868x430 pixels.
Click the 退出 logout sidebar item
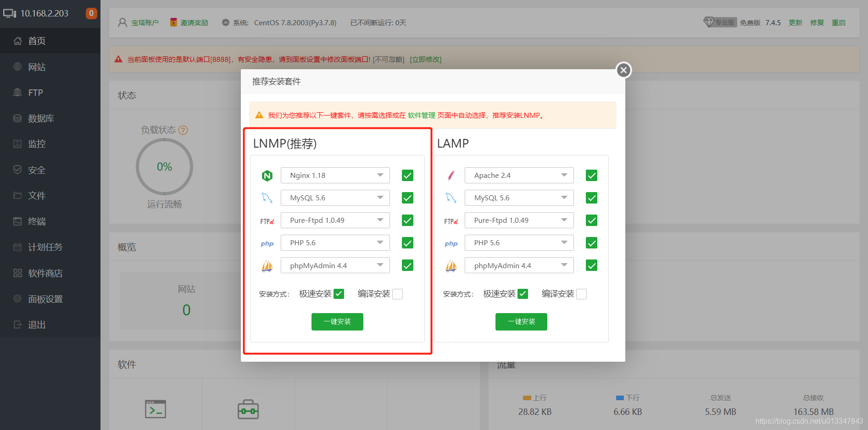pos(50,325)
